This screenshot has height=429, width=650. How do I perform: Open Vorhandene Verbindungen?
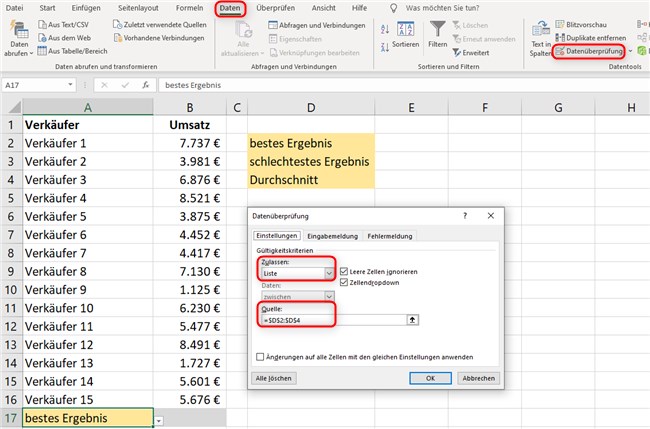click(159, 38)
